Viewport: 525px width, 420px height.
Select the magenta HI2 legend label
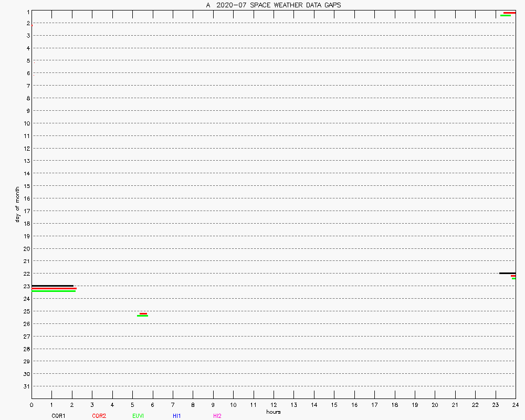click(217, 416)
